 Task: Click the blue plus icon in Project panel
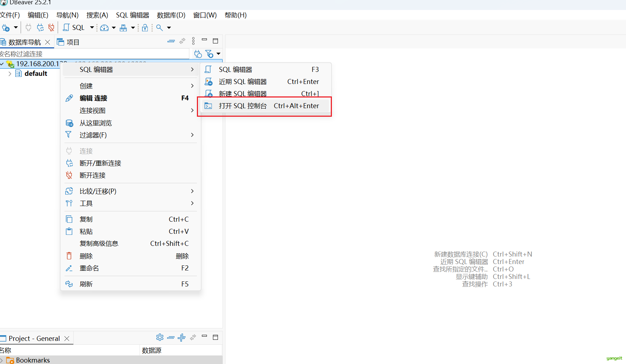(x=182, y=337)
